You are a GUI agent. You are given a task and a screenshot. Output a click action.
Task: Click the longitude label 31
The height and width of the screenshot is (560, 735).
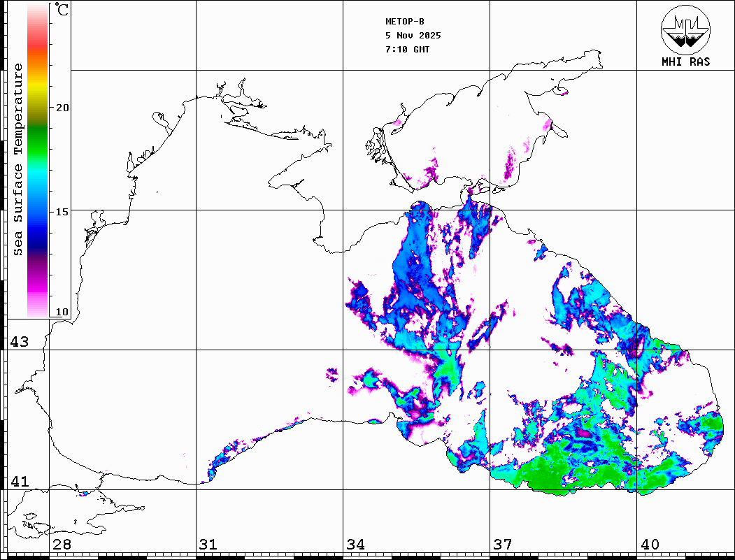tap(208, 545)
